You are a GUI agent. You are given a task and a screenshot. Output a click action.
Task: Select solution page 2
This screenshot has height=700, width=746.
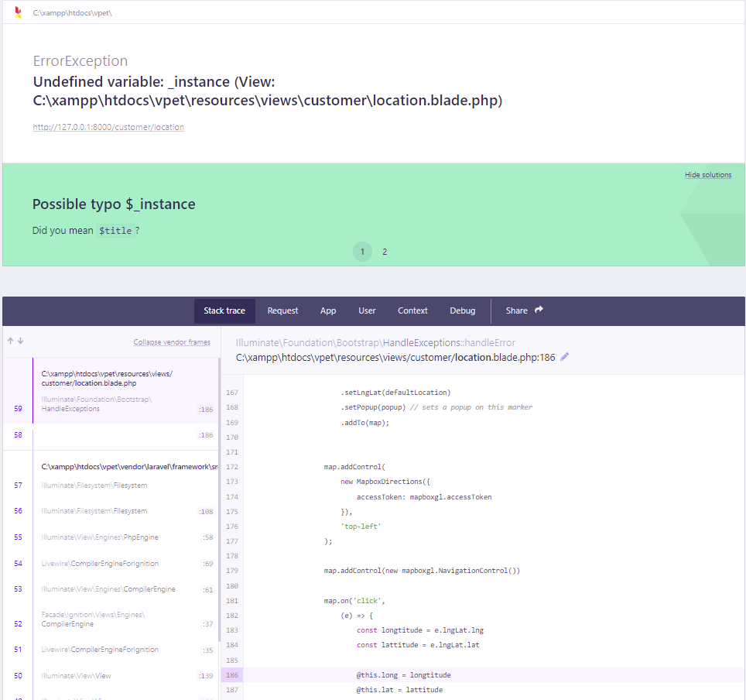click(x=385, y=252)
